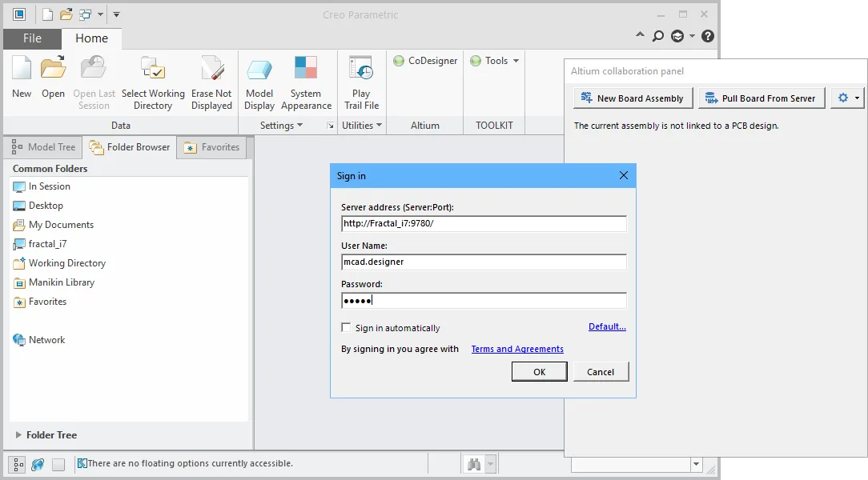Click the Password input field
The height and width of the screenshot is (480, 868).
(x=484, y=300)
